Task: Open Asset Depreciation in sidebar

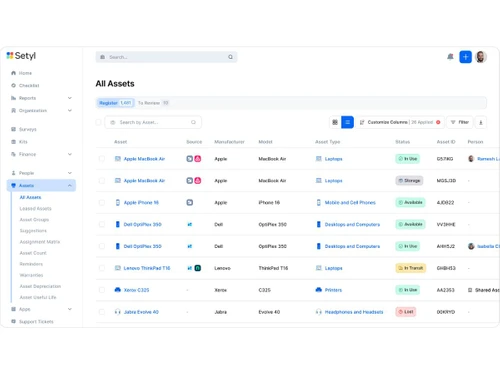Action: coord(40,286)
